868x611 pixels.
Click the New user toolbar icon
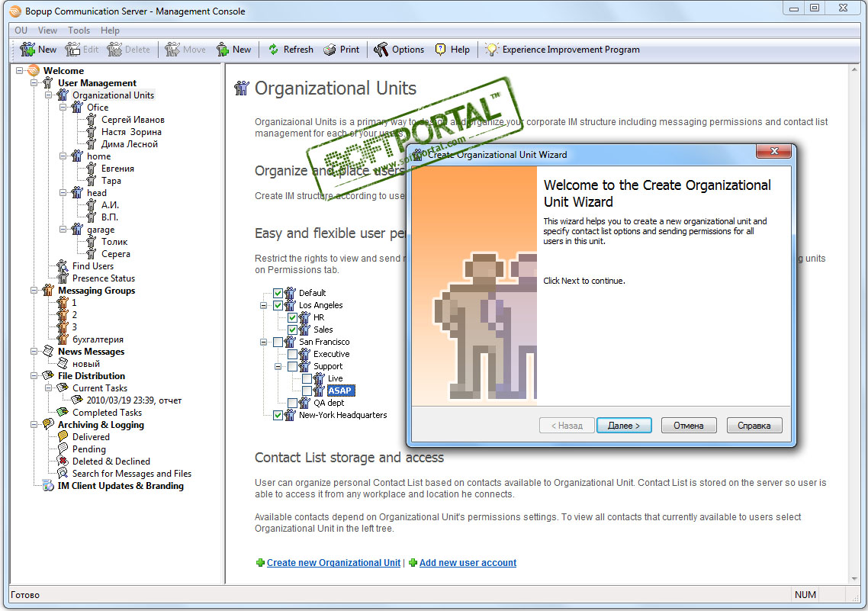tap(223, 50)
